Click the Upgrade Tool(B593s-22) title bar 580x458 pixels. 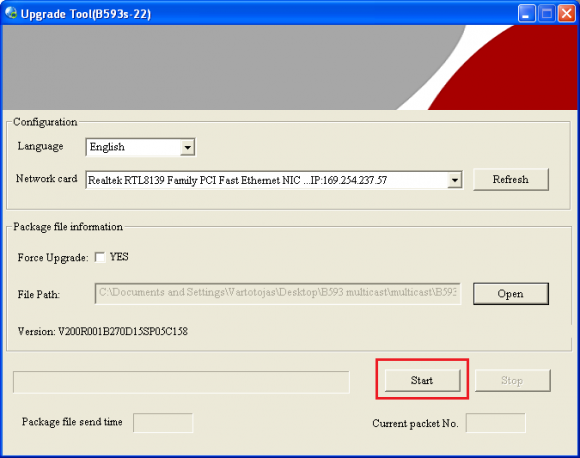tap(259, 14)
